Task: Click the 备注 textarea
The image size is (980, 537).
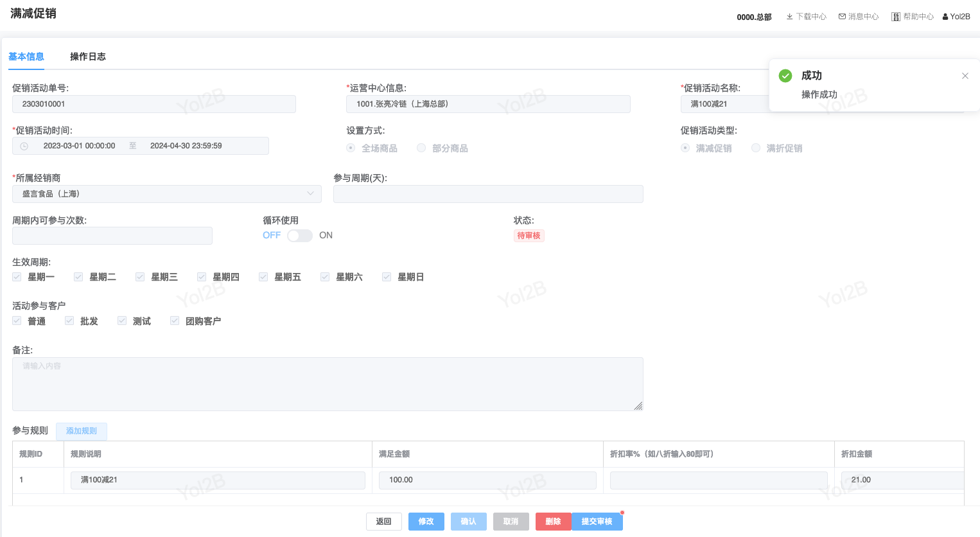Action: coord(328,384)
